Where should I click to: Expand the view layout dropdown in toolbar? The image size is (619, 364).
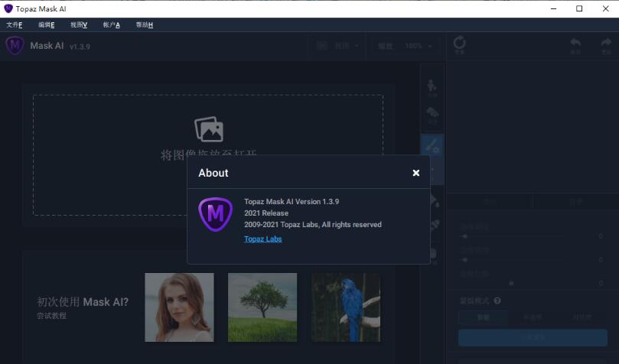pyautogui.click(x=337, y=46)
